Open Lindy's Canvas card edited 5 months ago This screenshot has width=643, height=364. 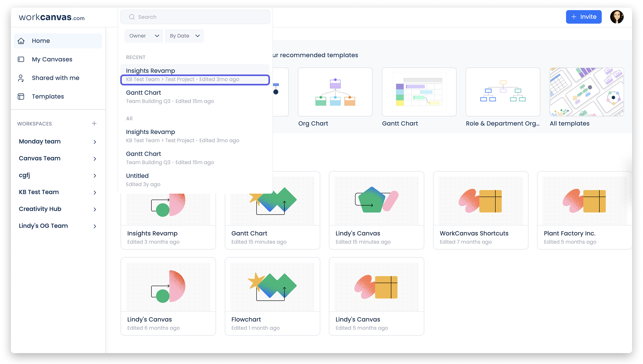pos(377,296)
